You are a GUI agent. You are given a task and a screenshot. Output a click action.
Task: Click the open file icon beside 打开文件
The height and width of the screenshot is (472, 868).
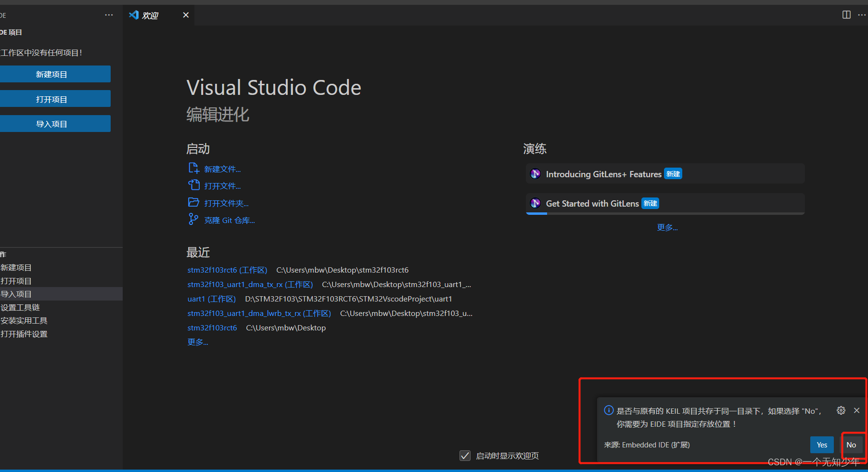click(x=193, y=185)
